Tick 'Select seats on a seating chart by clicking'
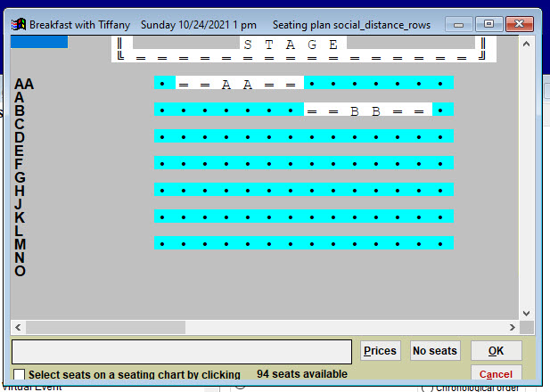The width and height of the screenshot is (550, 392). coord(19,374)
